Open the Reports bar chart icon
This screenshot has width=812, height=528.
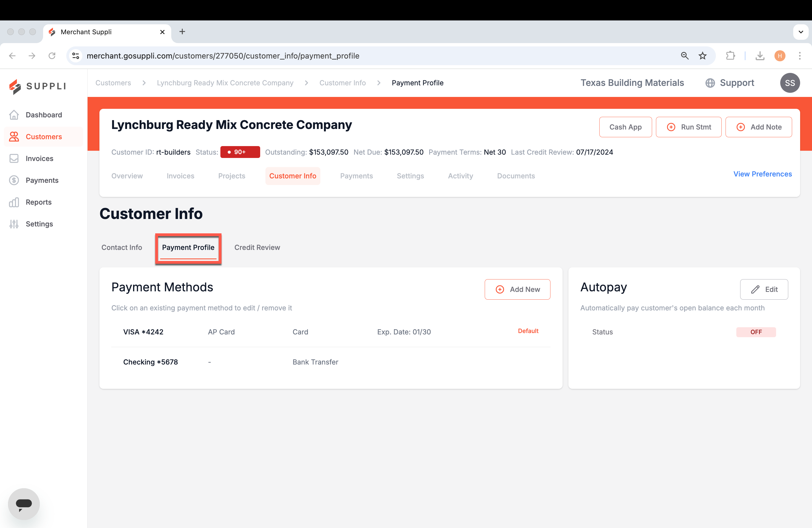point(14,202)
